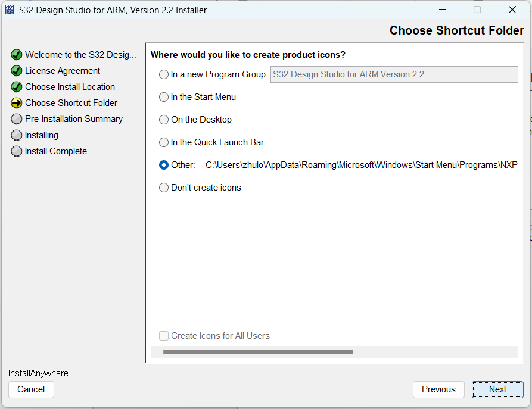
Task: Toggle Create Icons for All Users checkbox
Action: tap(164, 336)
